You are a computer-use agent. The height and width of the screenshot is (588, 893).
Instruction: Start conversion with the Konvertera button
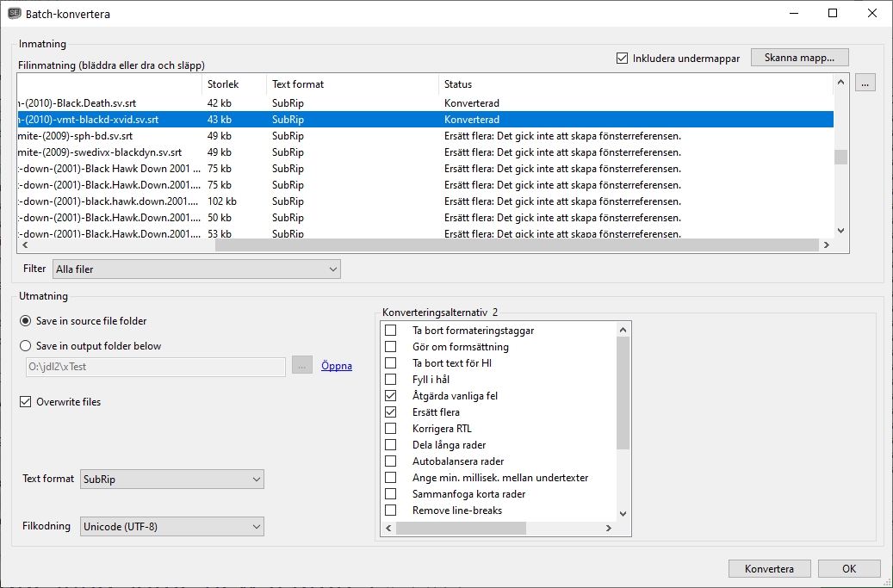coord(768,568)
